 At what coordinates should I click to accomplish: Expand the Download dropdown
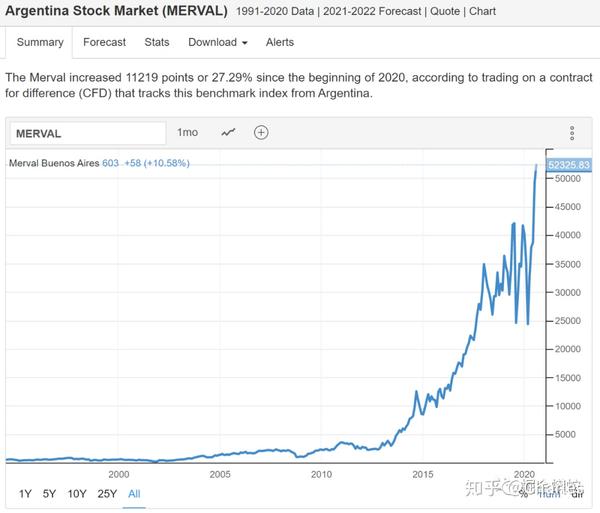218,42
